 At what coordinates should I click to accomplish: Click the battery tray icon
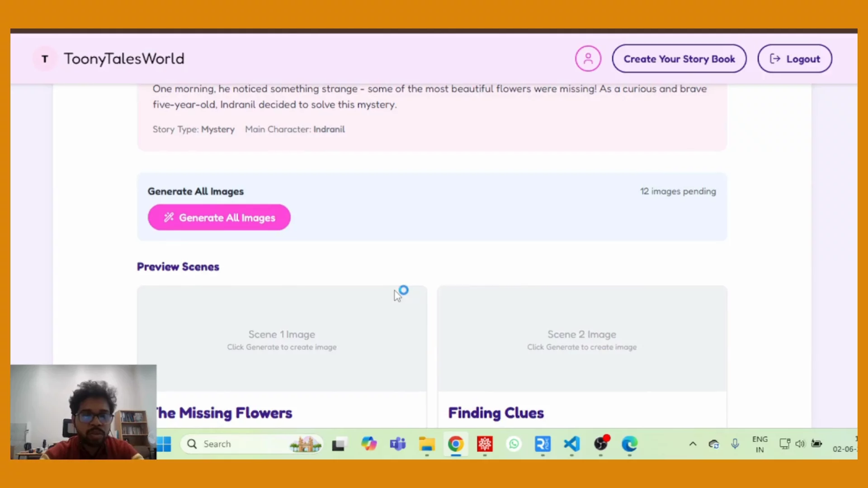(816, 444)
